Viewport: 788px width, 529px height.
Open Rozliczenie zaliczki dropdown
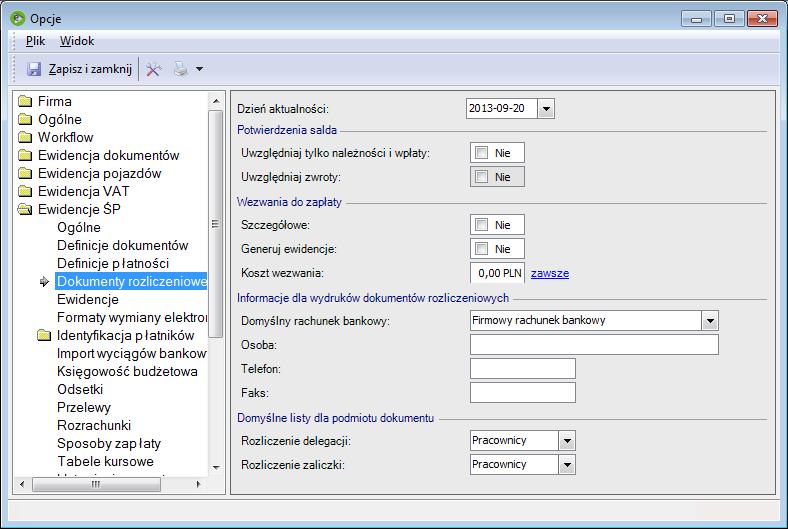(x=567, y=465)
